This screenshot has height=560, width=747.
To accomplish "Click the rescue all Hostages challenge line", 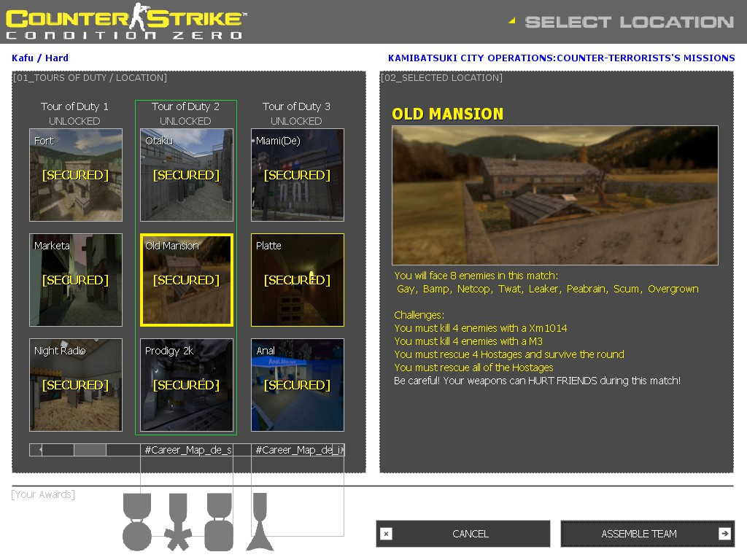I will [473, 367].
